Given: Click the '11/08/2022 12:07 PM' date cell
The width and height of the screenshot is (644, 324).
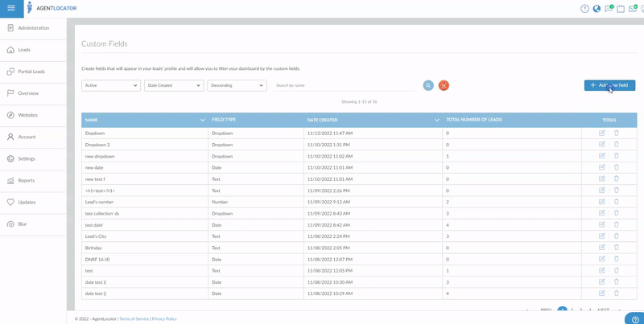Looking at the screenshot, I should coord(373,259).
